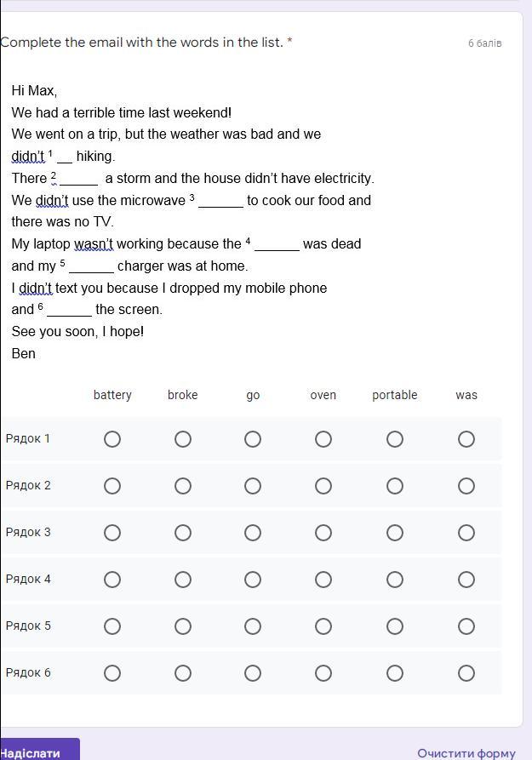Pick 'oven' radio in Рядок 5
Image resolution: width=532 pixels, height=760 pixels.
(x=323, y=626)
